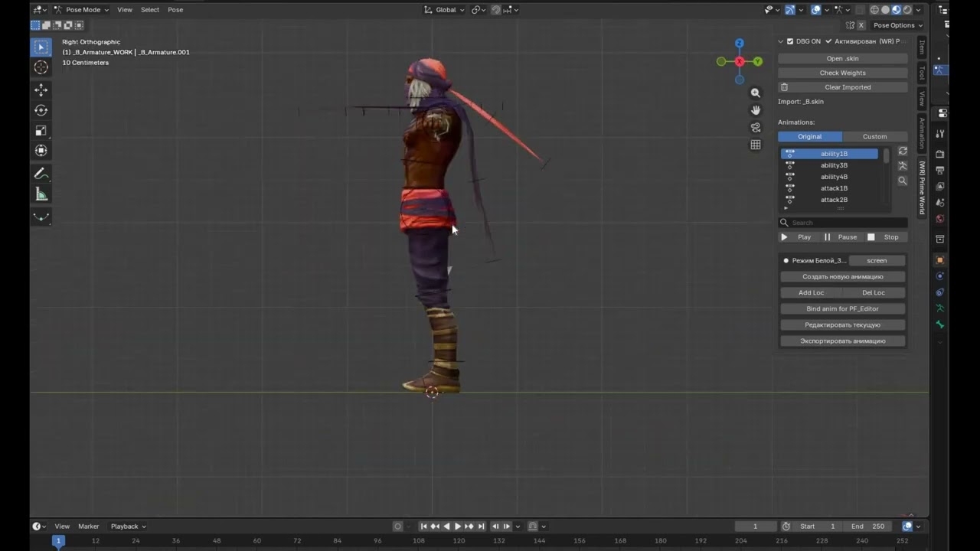Open the Global transform orientation dropdown

[444, 10]
